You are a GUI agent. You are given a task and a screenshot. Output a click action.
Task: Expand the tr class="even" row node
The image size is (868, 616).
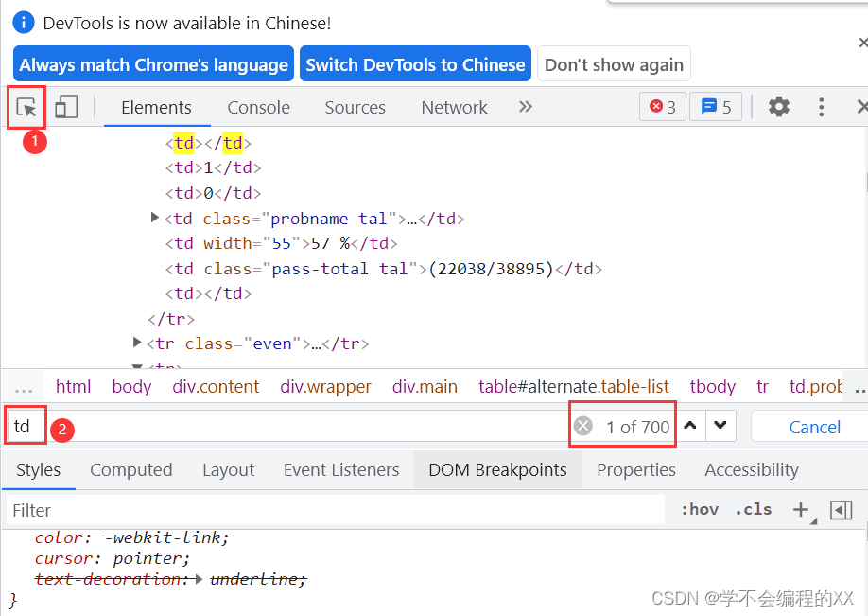pyautogui.click(x=137, y=343)
